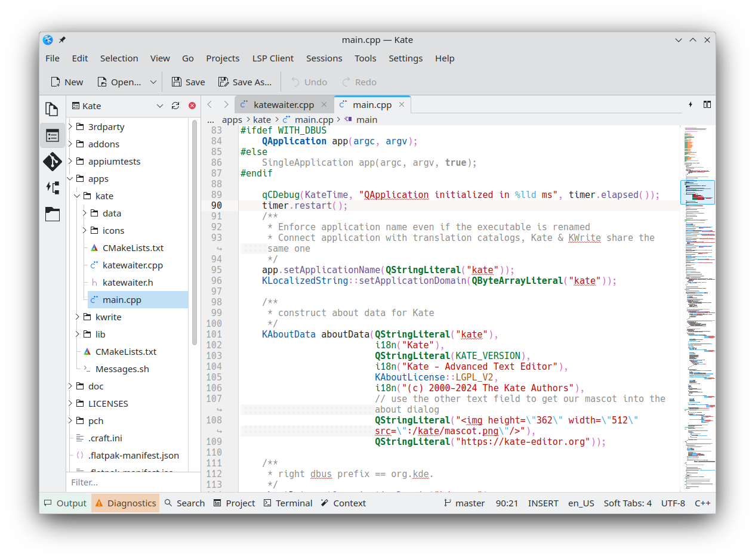
Task: Switch to katewaiter.cpp tab
Action: pyautogui.click(x=283, y=104)
